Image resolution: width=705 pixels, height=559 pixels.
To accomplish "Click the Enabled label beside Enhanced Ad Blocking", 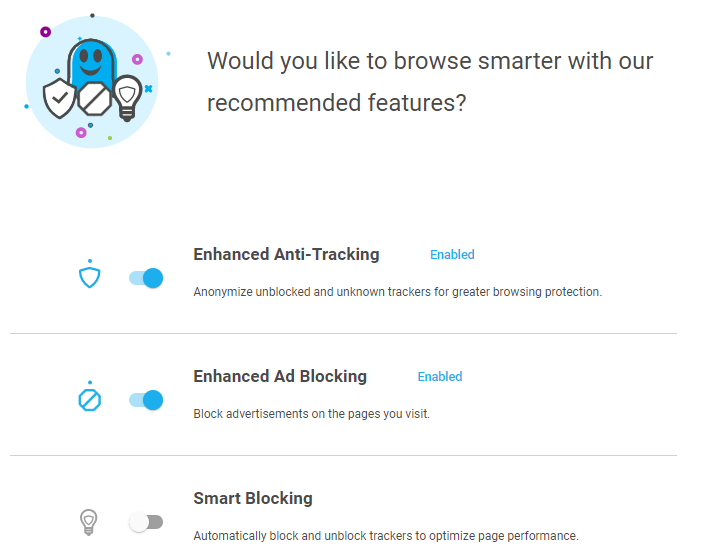I will point(440,377).
